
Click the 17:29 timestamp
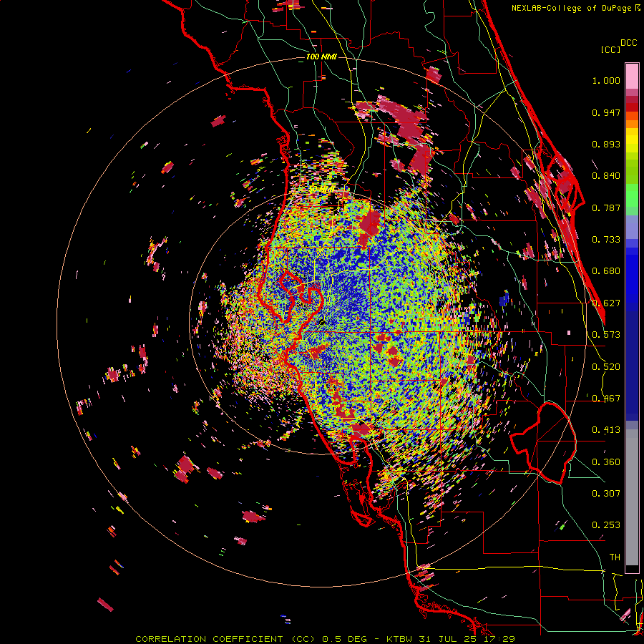500,639
